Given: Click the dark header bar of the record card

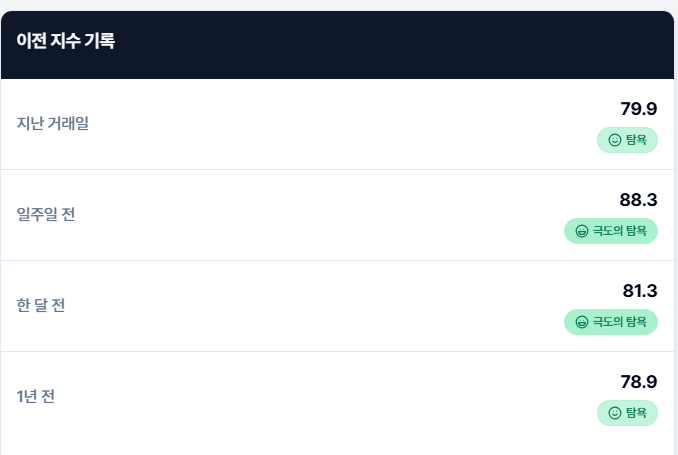Looking at the screenshot, I should pos(337,45).
